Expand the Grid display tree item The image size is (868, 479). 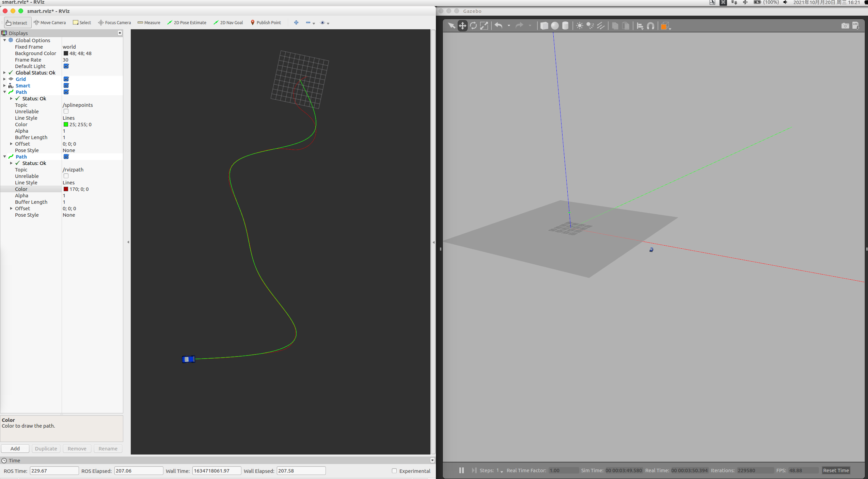(4, 79)
